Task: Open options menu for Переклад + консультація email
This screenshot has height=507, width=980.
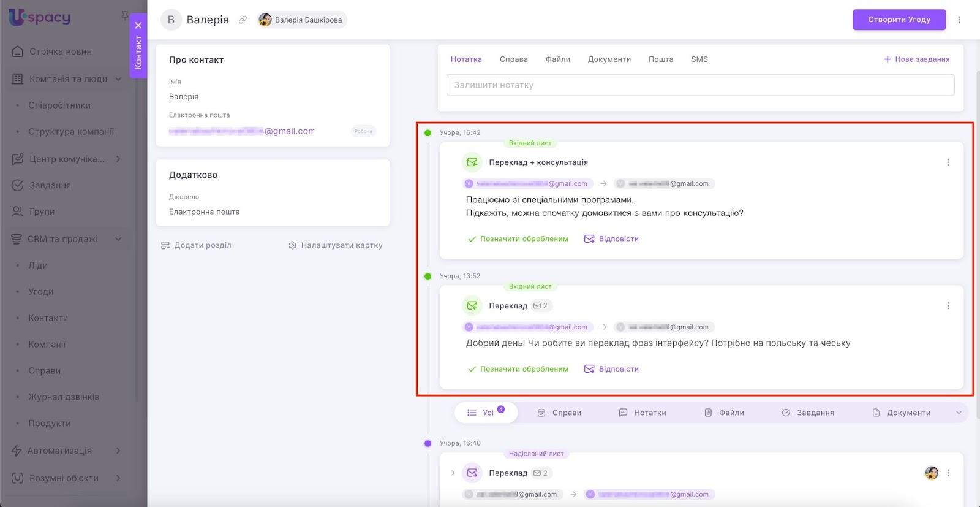Action: [x=948, y=162]
